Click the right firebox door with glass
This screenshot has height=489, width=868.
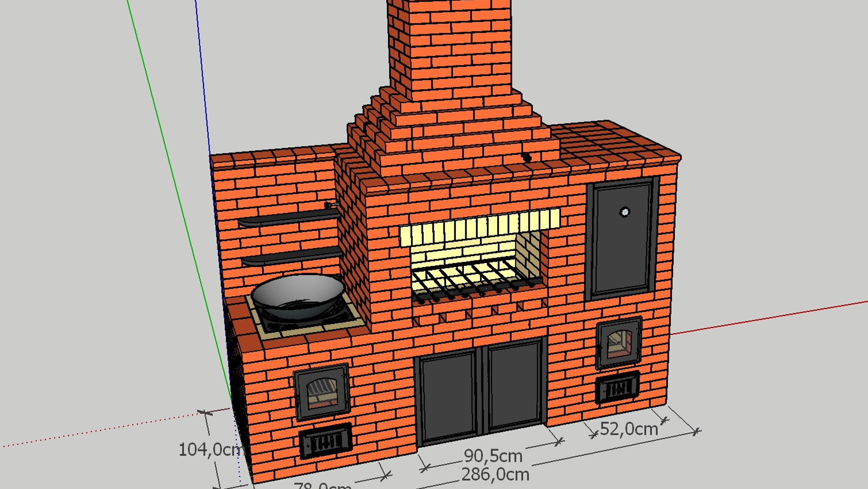point(619,343)
